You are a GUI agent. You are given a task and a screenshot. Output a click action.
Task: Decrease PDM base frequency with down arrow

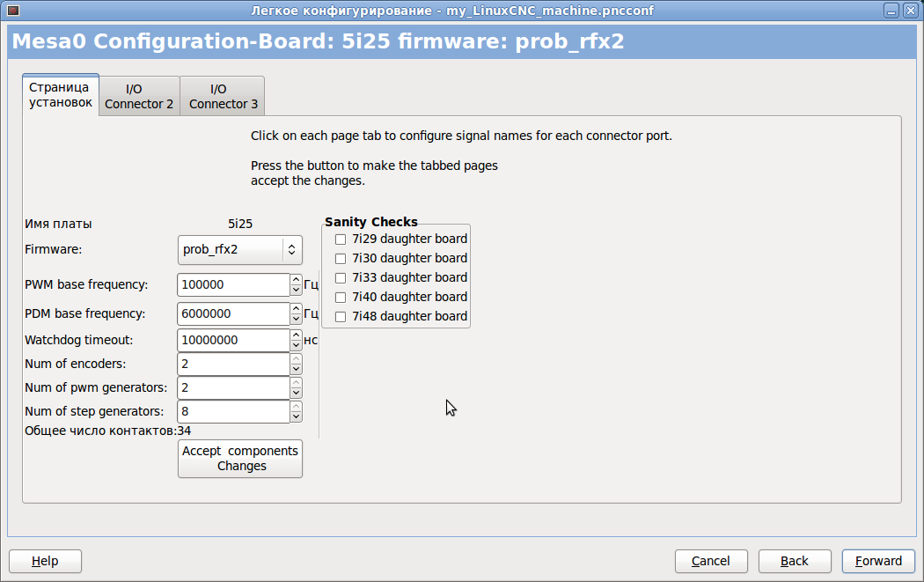(x=296, y=319)
